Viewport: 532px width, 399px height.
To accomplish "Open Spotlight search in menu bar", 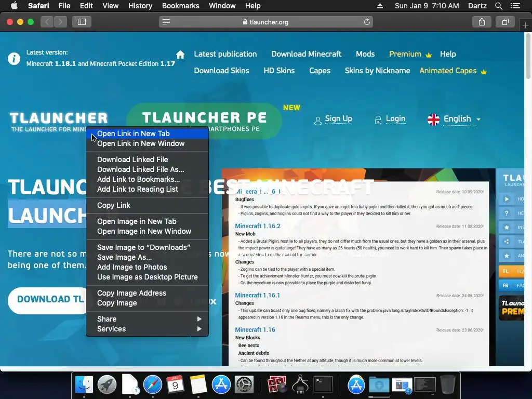I will (x=498, y=6).
